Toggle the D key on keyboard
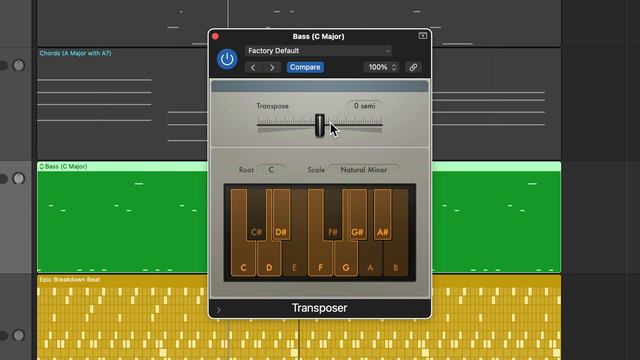 (269, 260)
